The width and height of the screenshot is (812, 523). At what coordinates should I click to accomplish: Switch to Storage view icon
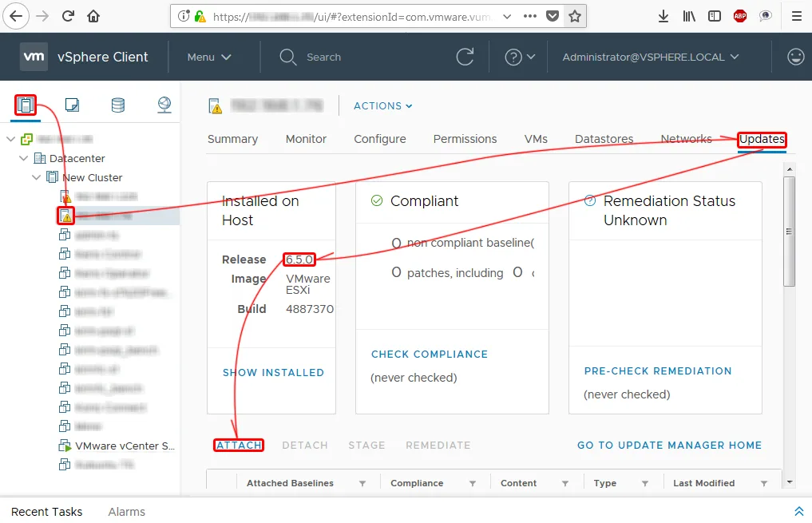pyautogui.click(x=118, y=105)
